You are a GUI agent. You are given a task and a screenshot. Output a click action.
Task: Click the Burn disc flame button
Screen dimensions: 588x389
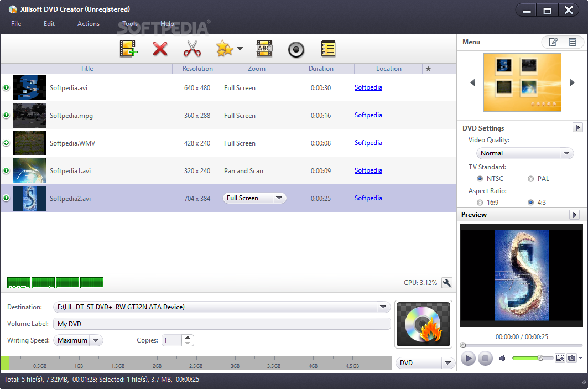click(x=423, y=324)
